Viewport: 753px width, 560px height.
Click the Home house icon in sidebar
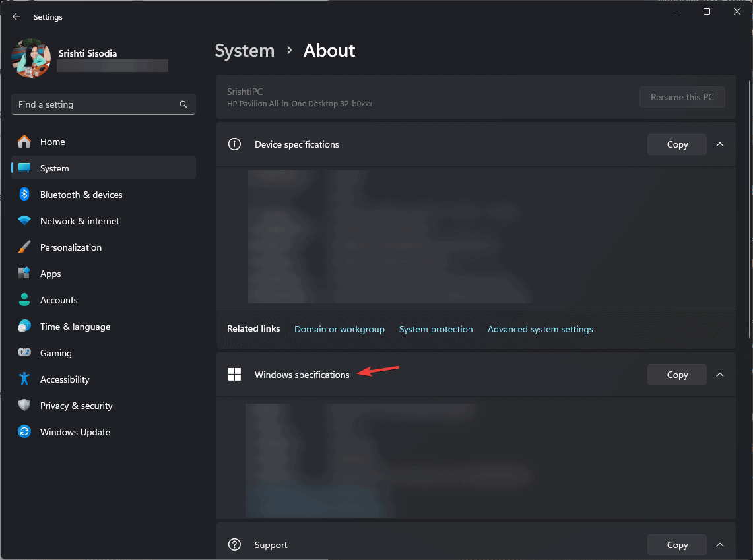24,142
